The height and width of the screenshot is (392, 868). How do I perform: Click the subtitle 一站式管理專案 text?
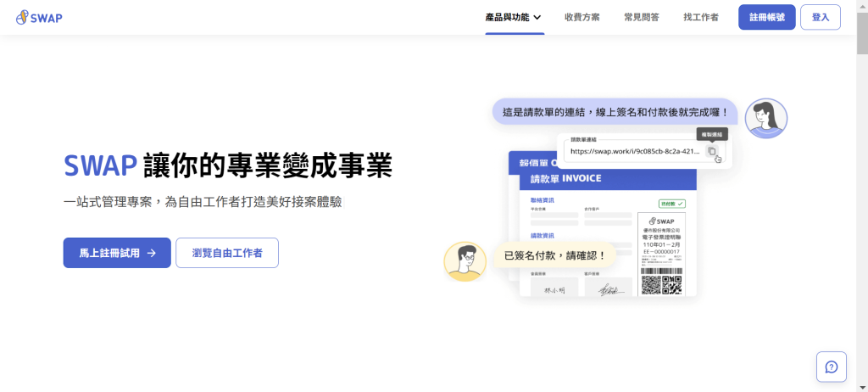click(x=203, y=203)
